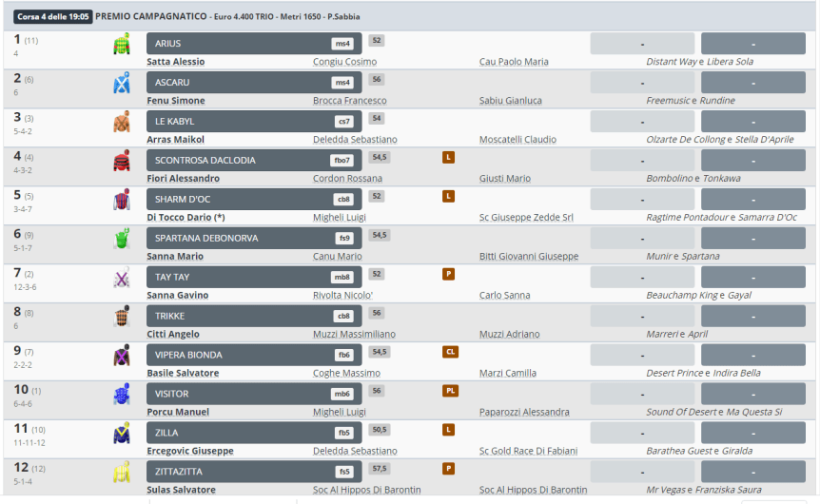Click the blue dotted silks icon for Visitor
820x504 pixels.
coord(122,395)
